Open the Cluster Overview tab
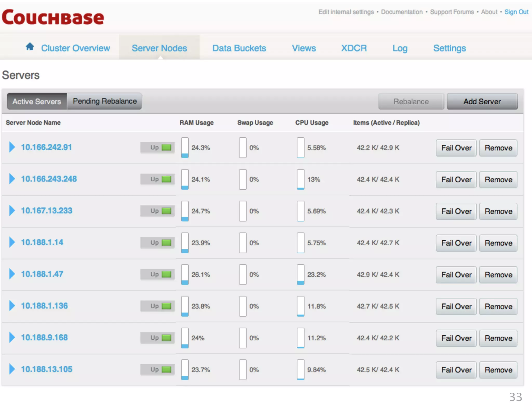 point(75,48)
